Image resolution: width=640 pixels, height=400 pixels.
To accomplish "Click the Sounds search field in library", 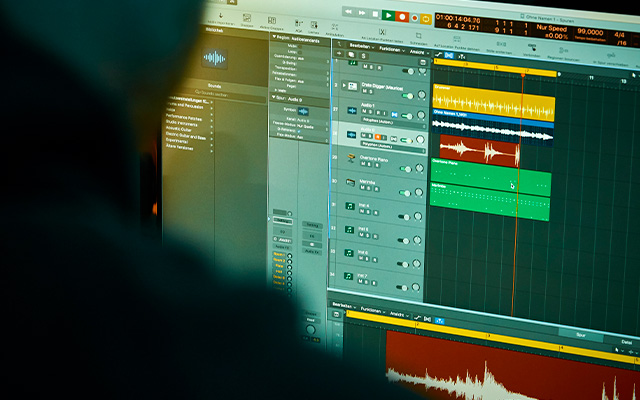I will pos(216,94).
